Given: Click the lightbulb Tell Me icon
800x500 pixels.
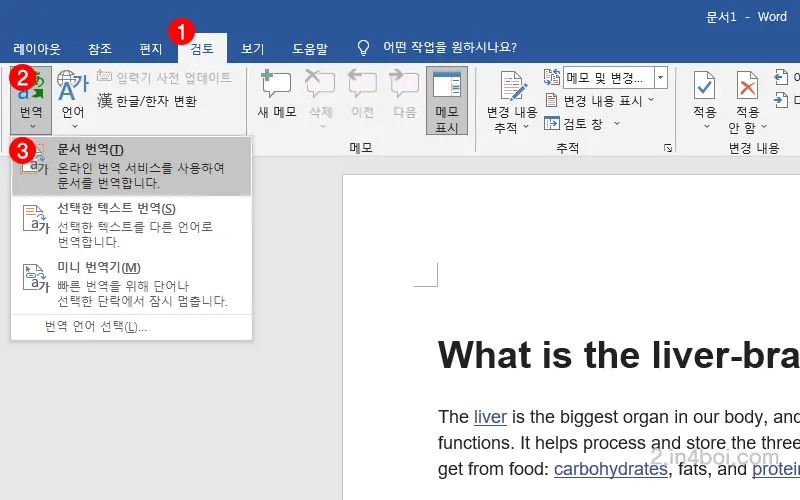Looking at the screenshot, I should coord(363,48).
